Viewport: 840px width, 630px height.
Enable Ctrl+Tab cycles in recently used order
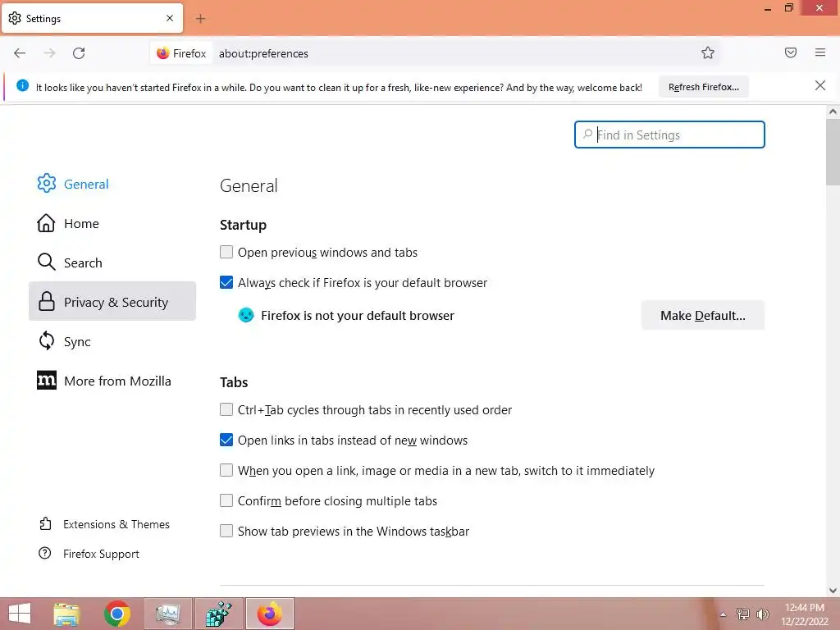pyautogui.click(x=226, y=409)
